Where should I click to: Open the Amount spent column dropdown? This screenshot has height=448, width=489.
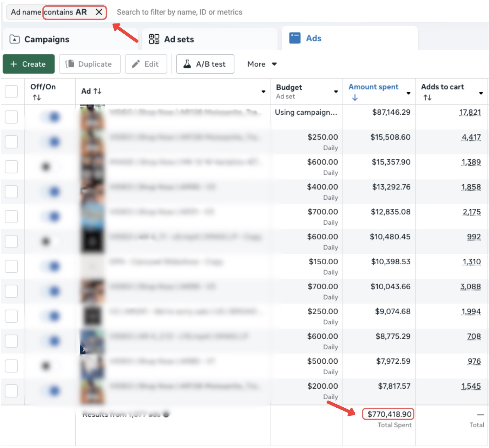(x=409, y=93)
